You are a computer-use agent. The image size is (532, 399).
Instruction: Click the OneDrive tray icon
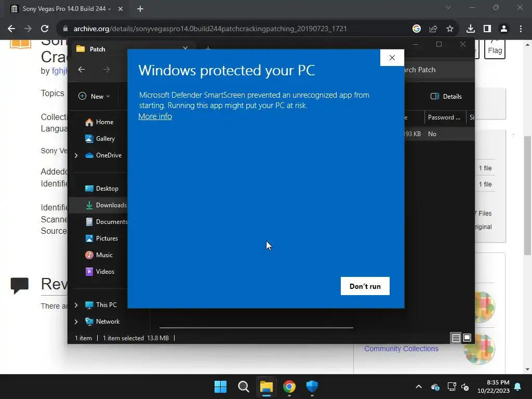(435, 387)
